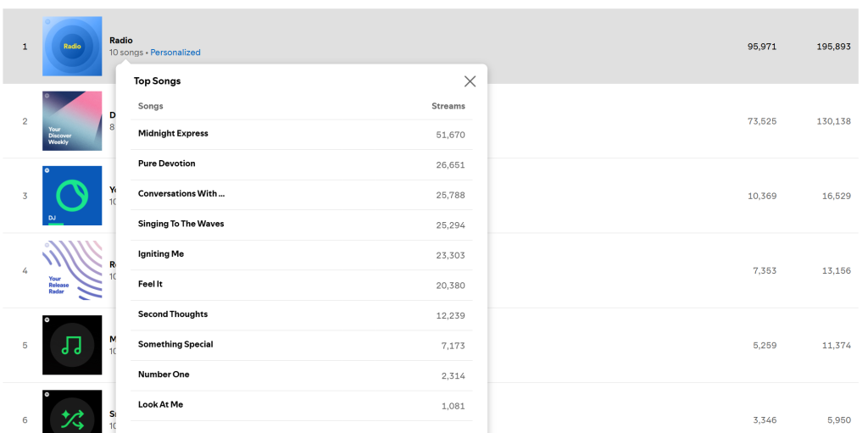The height and width of the screenshot is (433, 868).
Task: Click the green shuffle arrows playlist icon
Action: pos(72,413)
